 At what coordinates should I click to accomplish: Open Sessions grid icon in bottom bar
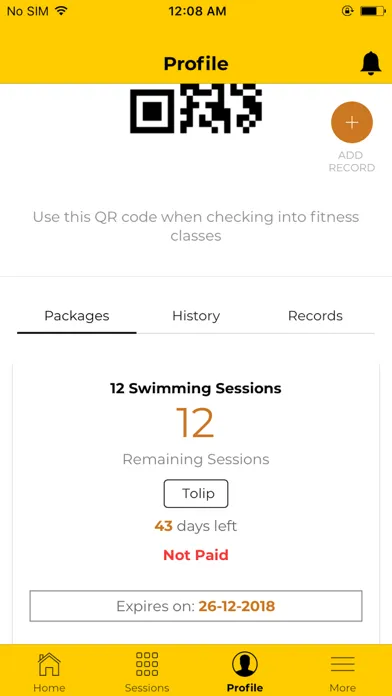147,664
